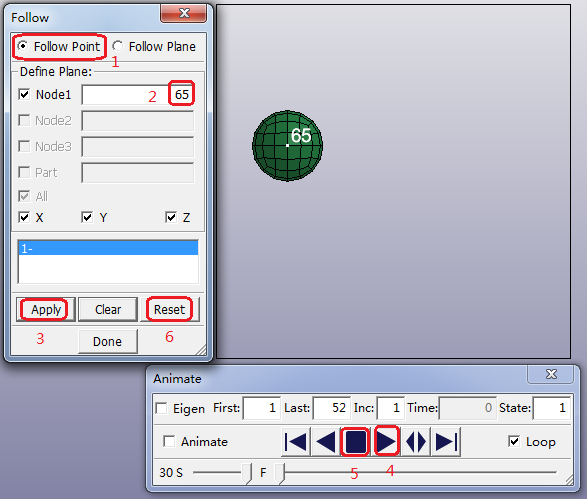587x499 pixels.
Task: Toggle the Node2 checkbox
Action: click(x=24, y=120)
